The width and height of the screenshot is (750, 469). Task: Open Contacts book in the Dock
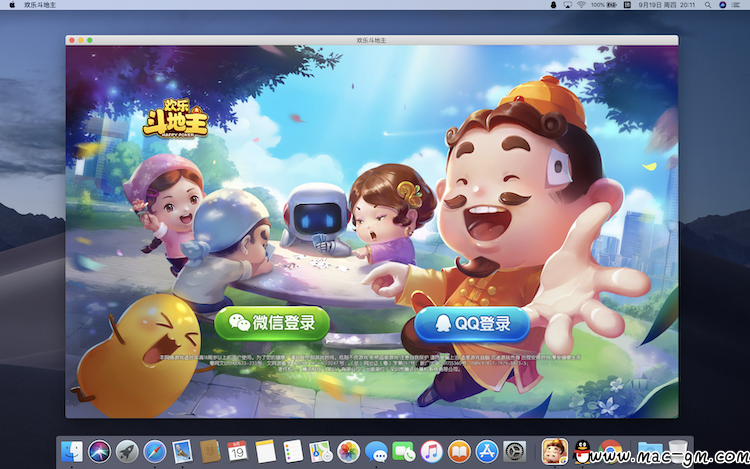pos(210,451)
